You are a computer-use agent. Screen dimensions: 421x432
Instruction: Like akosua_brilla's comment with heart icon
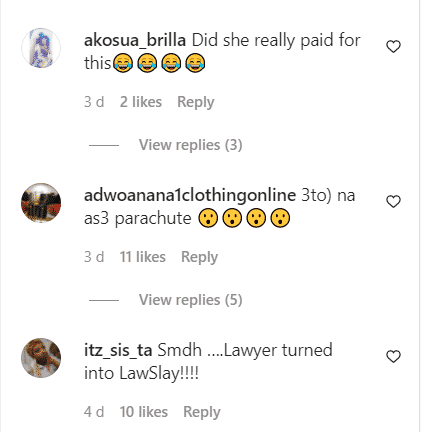393,47
